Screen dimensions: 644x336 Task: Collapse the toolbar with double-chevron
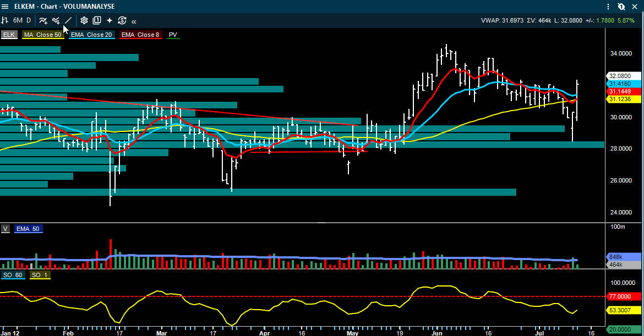point(134,21)
